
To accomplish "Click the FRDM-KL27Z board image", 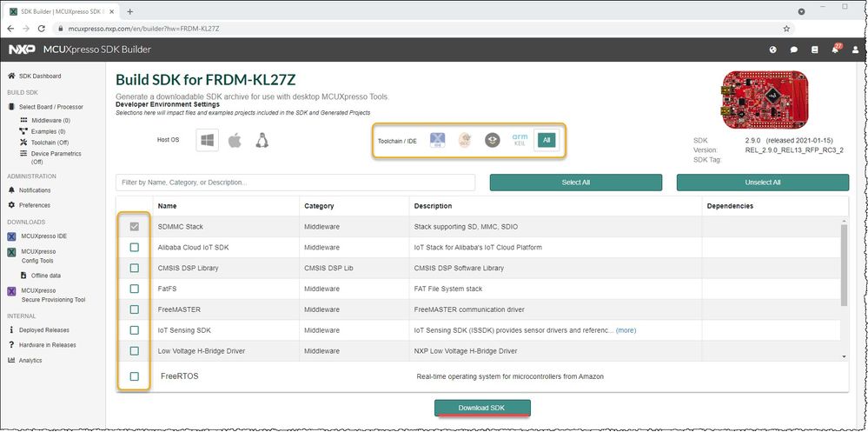I will 765,100.
